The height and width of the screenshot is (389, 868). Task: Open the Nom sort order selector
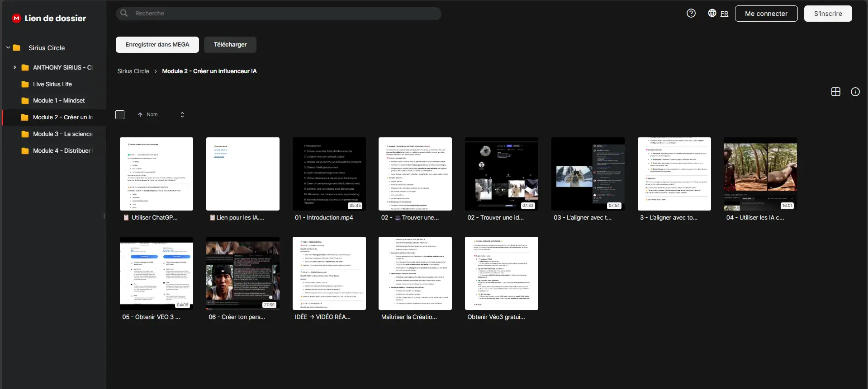[182, 115]
